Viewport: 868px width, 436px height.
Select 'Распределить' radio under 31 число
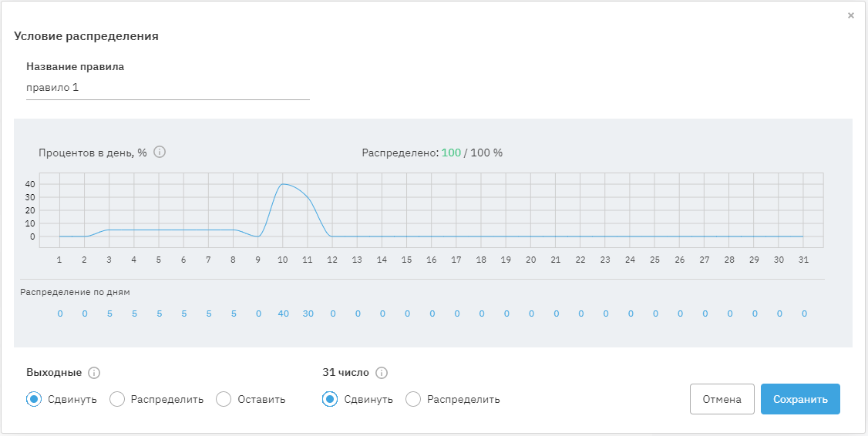413,399
